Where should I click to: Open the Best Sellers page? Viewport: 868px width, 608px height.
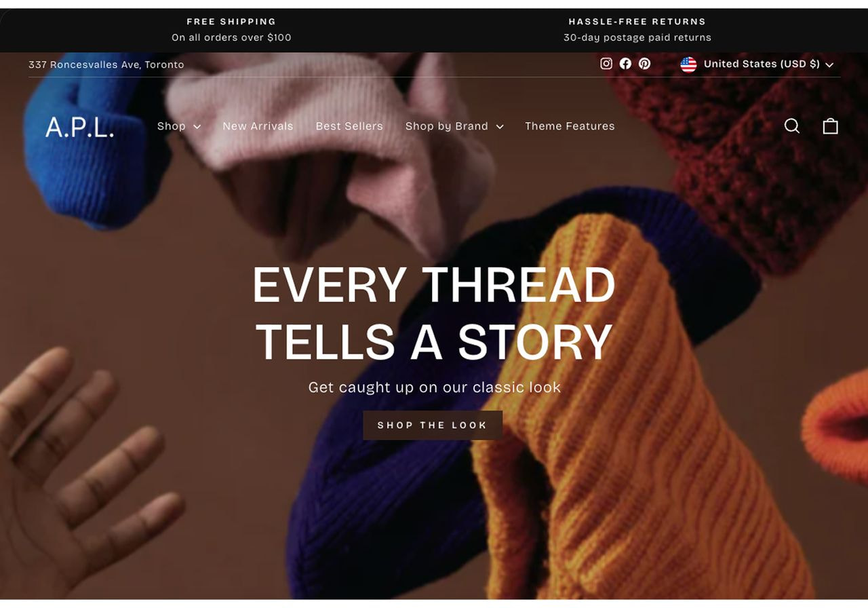click(x=349, y=126)
